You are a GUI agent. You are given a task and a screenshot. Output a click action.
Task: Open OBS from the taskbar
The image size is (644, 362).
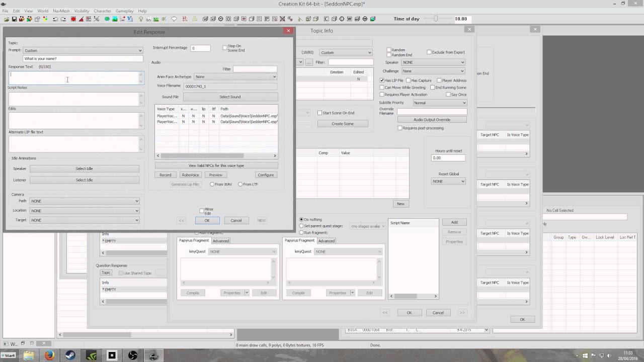coord(132,355)
